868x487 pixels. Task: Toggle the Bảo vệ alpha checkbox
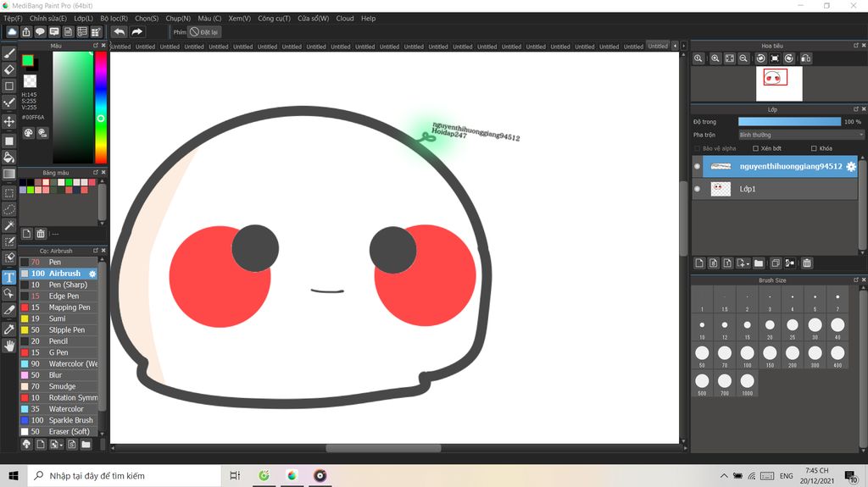pos(697,148)
